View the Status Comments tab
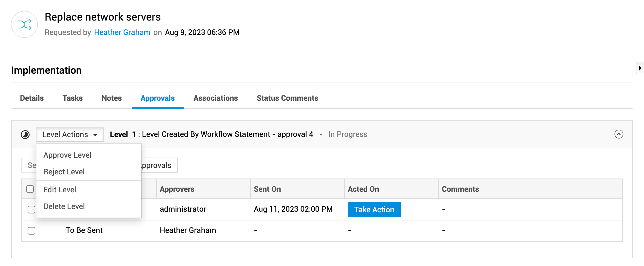Screen dimensions: 644x266 pos(287,98)
